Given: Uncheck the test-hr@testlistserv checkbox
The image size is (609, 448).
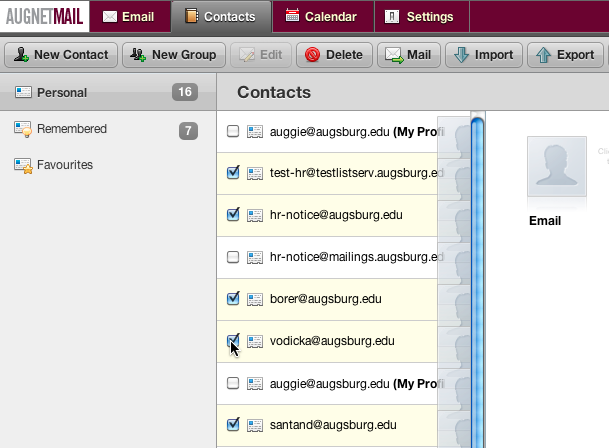Looking at the screenshot, I should pos(233,173).
